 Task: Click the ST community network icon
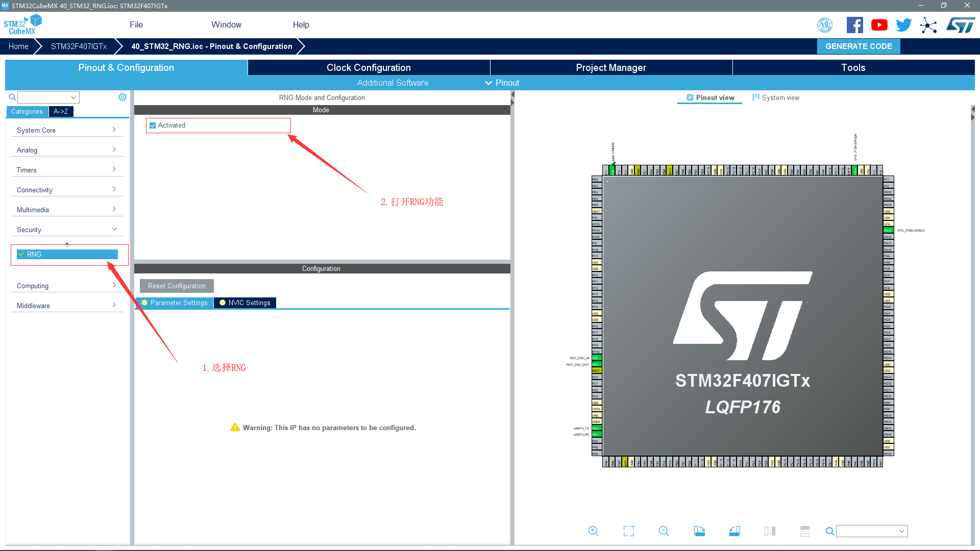pyautogui.click(x=928, y=25)
